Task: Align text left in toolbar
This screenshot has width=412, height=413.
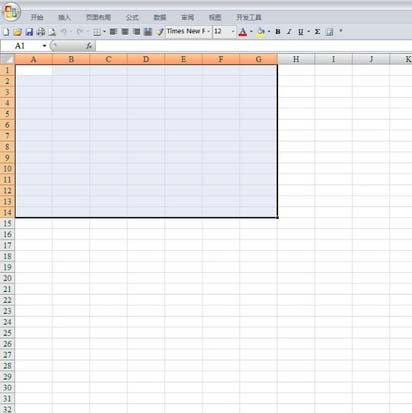Action: (113, 32)
